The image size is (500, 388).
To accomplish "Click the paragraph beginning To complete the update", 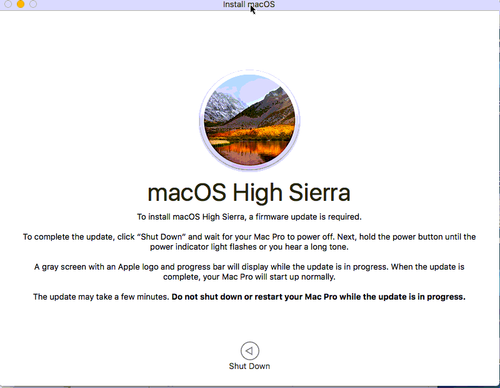I will (249, 242).
